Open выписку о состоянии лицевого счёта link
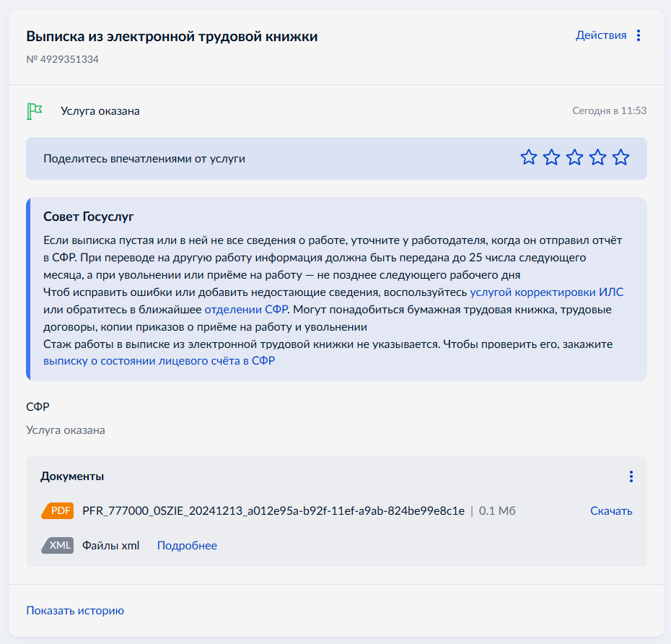The width and height of the screenshot is (671, 644). (159, 361)
